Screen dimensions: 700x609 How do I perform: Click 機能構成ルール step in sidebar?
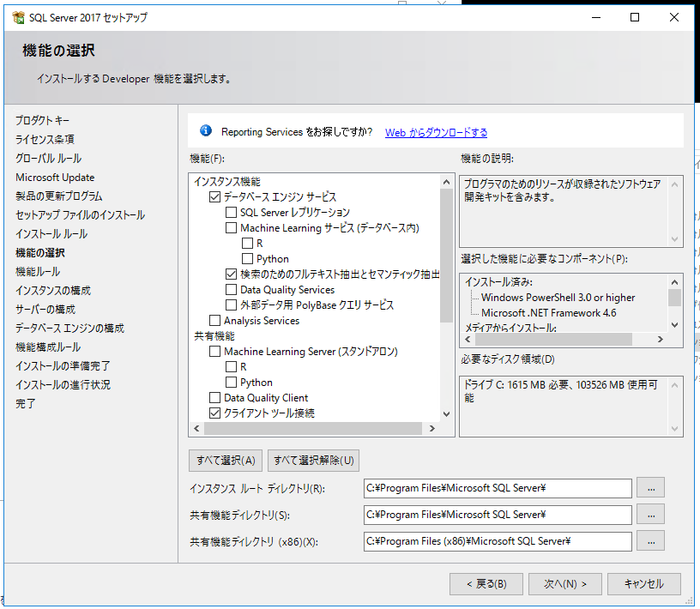point(48,347)
